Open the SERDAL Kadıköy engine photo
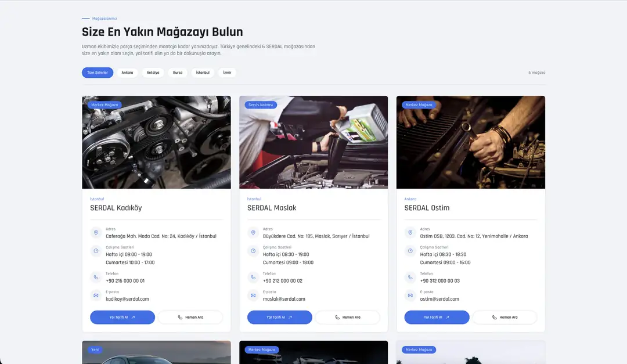The image size is (627, 364). (156, 142)
